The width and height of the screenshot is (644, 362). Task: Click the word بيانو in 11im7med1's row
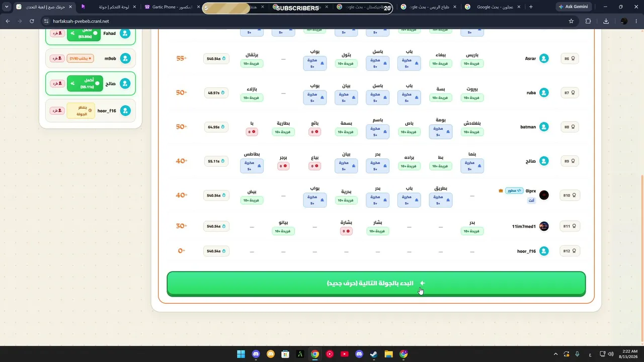click(x=283, y=222)
